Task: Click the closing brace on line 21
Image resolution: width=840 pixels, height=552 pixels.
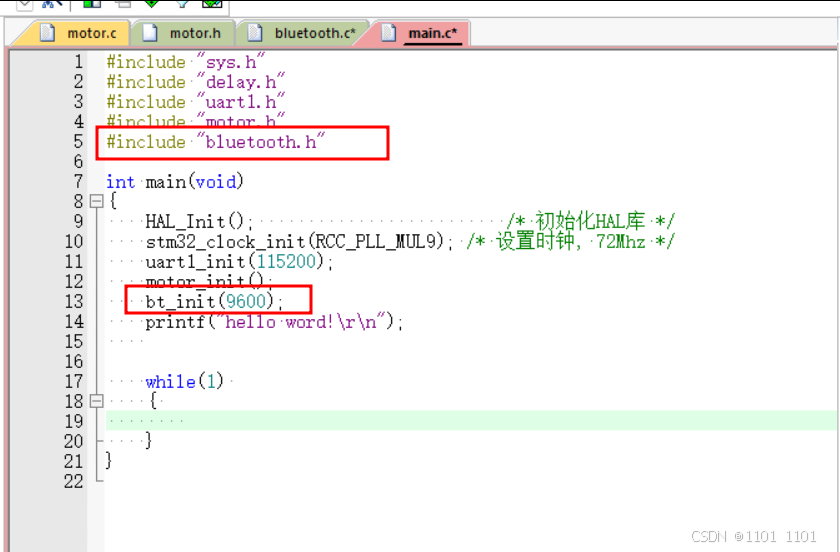Action: [109, 460]
